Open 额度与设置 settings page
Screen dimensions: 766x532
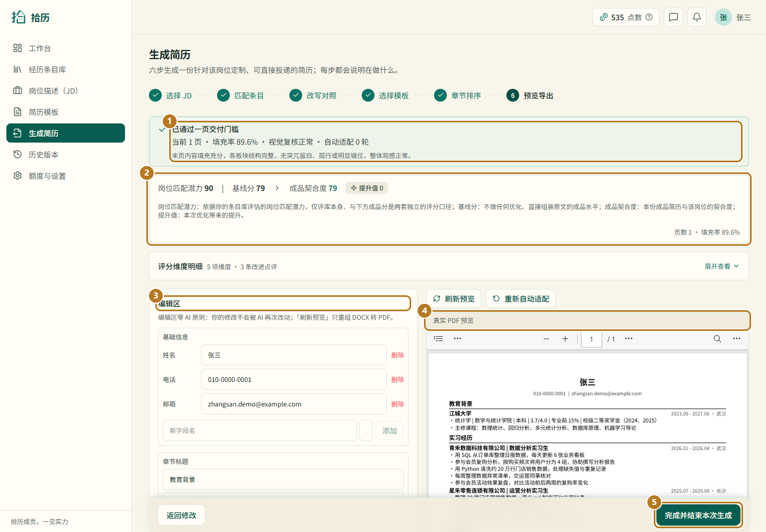tap(65, 176)
